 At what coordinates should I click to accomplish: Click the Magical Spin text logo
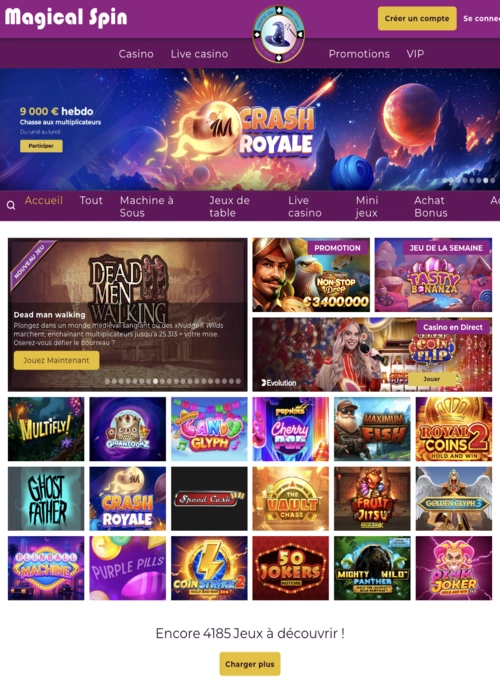tap(66, 18)
